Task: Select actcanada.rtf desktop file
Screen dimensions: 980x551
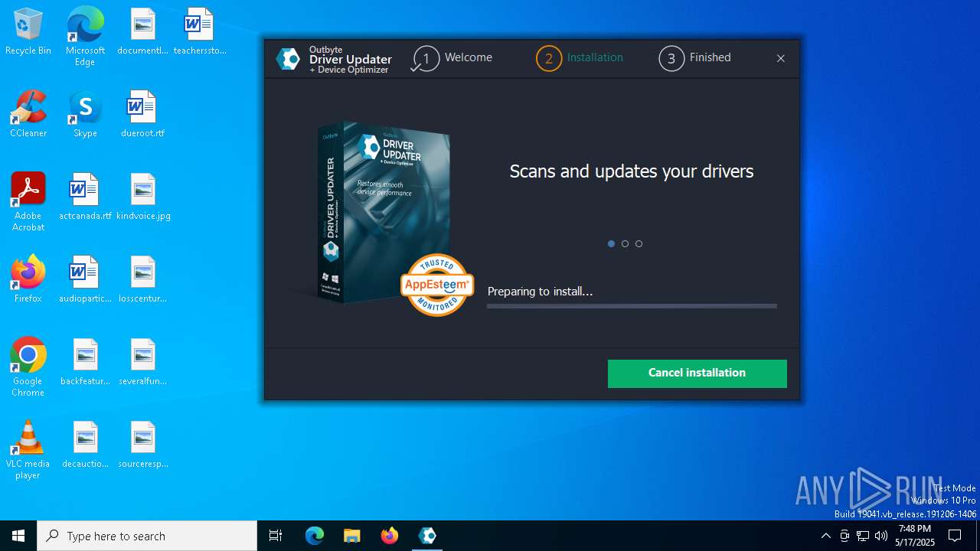Action: pyautogui.click(x=85, y=197)
